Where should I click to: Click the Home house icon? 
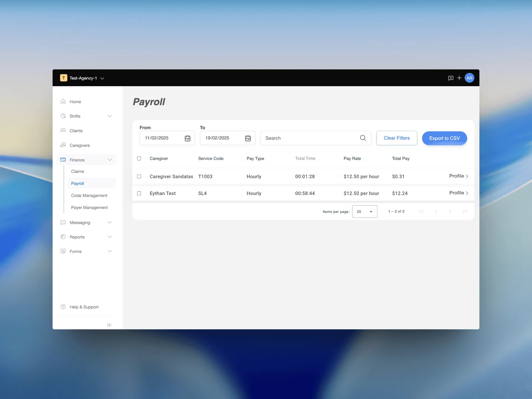click(x=63, y=101)
